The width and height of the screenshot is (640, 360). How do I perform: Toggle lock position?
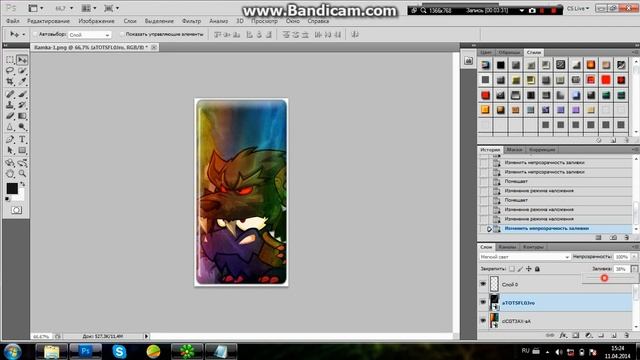[x=529, y=269]
